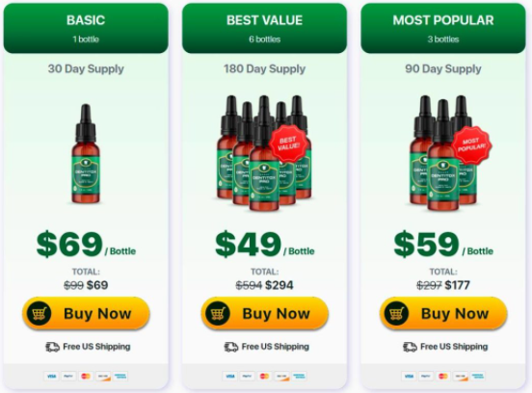The width and height of the screenshot is (532, 393).
Task: Click the BEST VALUE 6 bottles header
Action: tap(265, 28)
